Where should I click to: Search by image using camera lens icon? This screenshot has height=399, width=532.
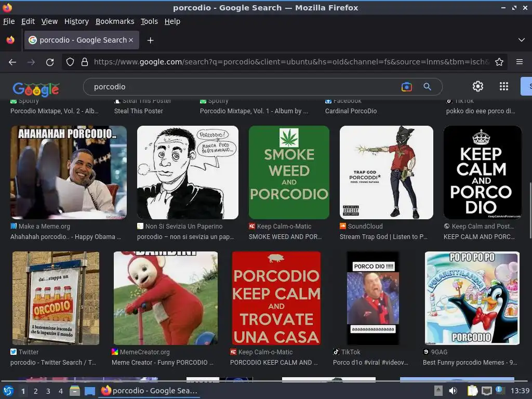coord(406,87)
